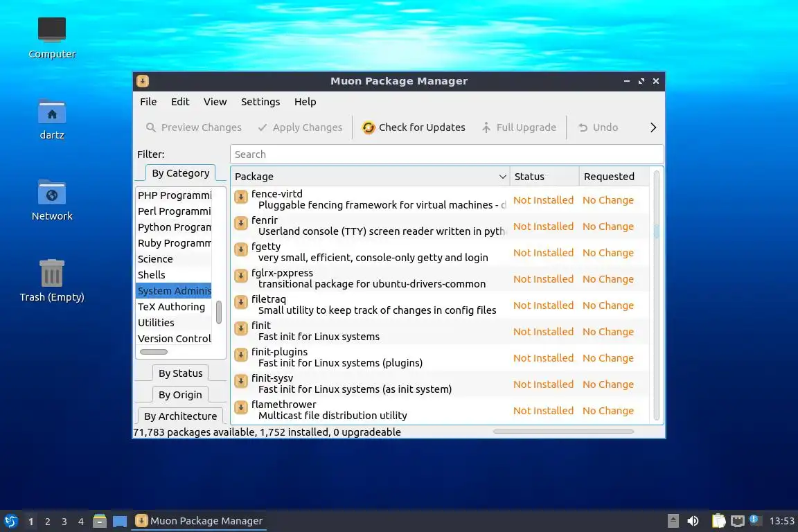Open the clipboard tray icon
This screenshot has height=532, width=798.
click(x=718, y=521)
